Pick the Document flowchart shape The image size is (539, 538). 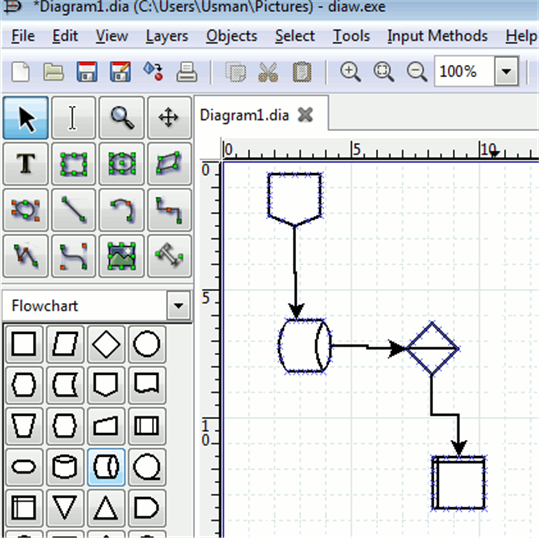pyautogui.click(x=147, y=385)
